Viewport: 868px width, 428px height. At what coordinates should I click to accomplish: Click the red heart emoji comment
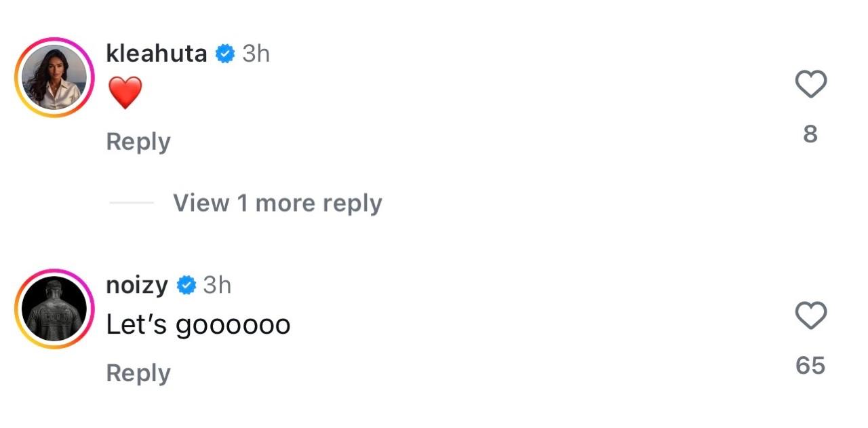(x=125, y=93)
